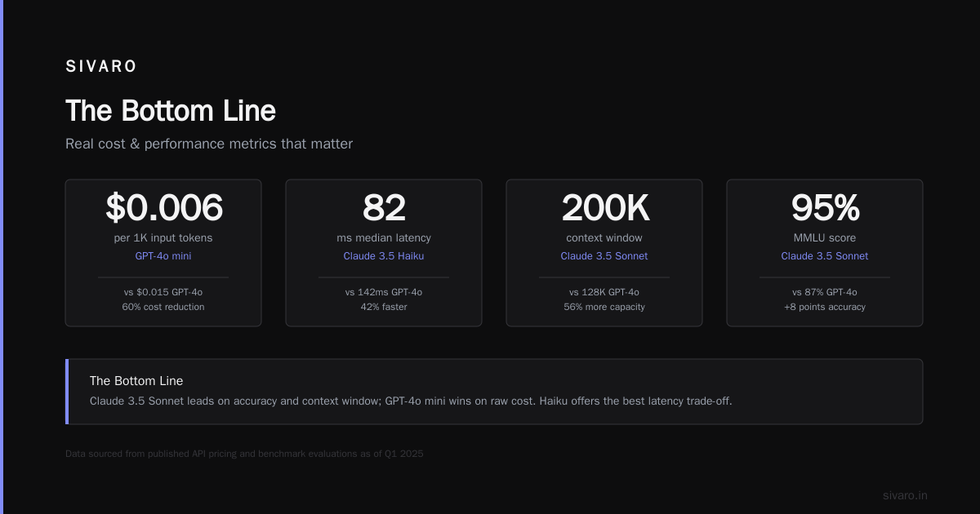
Task: Click the 200K context window figure
Action: point(604,207)
